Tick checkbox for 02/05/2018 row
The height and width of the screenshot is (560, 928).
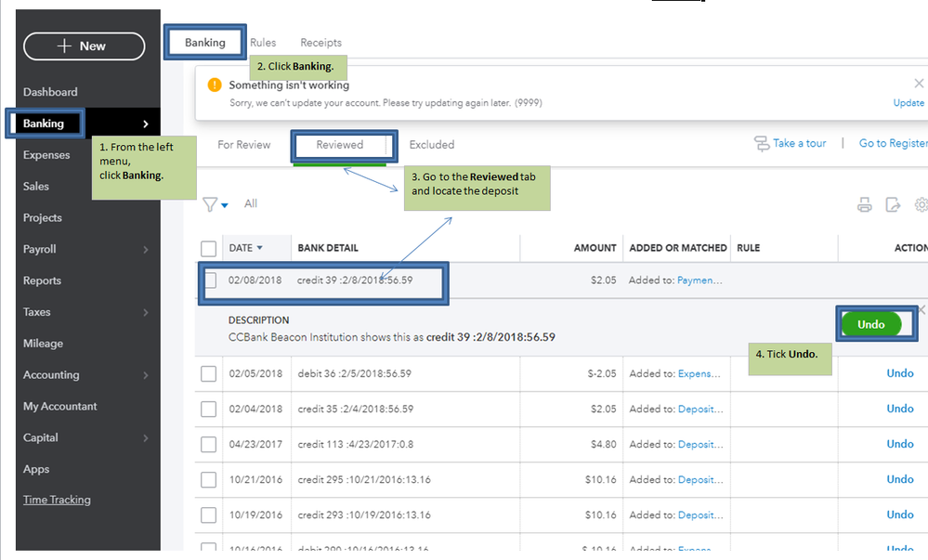point(208,373)
